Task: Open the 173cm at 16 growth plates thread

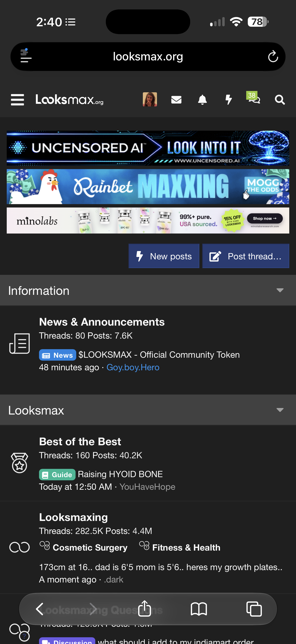Action: (x=161, y=567)
